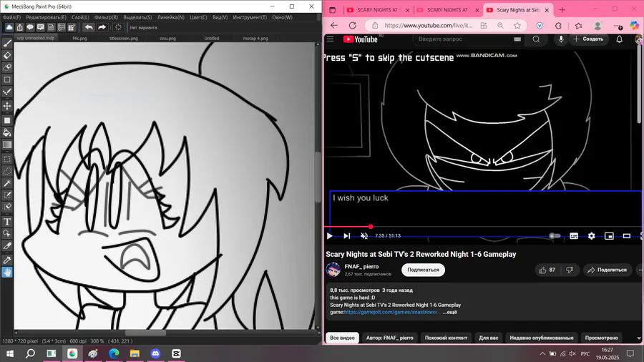Toggle autoplay switch in the player
Screen dimensions: 644x362
point(555,236)
